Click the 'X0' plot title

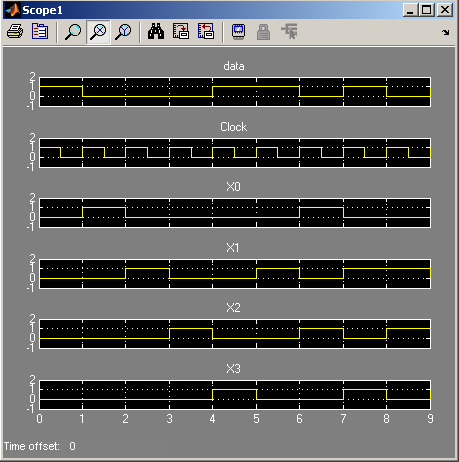pos(233,187)
